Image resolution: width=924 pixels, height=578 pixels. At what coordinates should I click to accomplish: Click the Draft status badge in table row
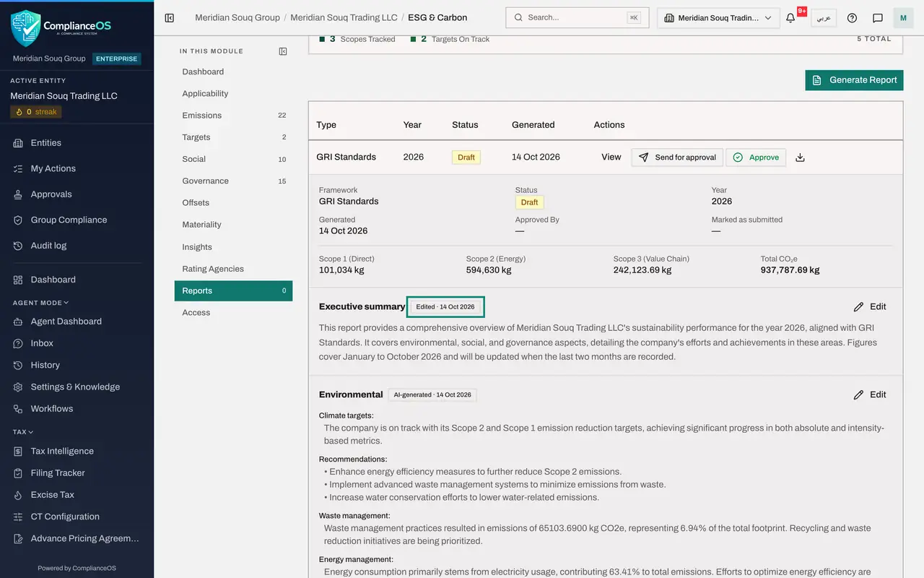pyautogui.click(x=466, y=158)
